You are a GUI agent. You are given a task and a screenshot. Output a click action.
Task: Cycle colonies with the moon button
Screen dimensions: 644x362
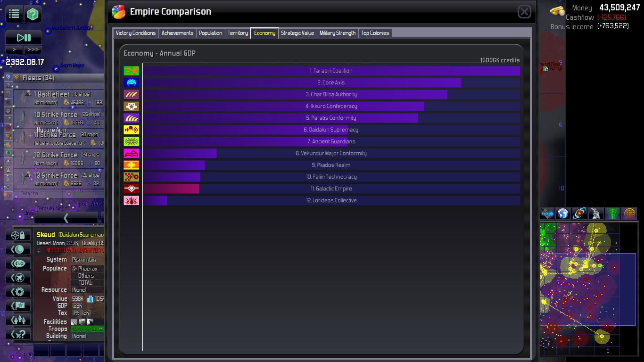tap(18, 249)
